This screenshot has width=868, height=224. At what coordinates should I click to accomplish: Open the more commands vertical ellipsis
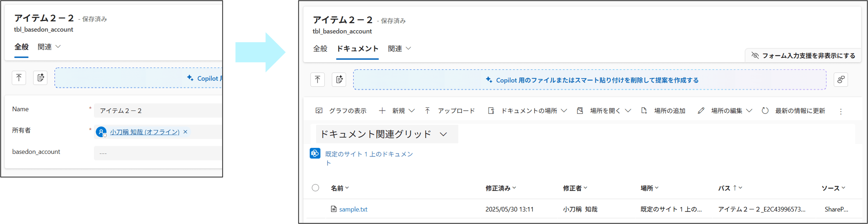point(841,111)
